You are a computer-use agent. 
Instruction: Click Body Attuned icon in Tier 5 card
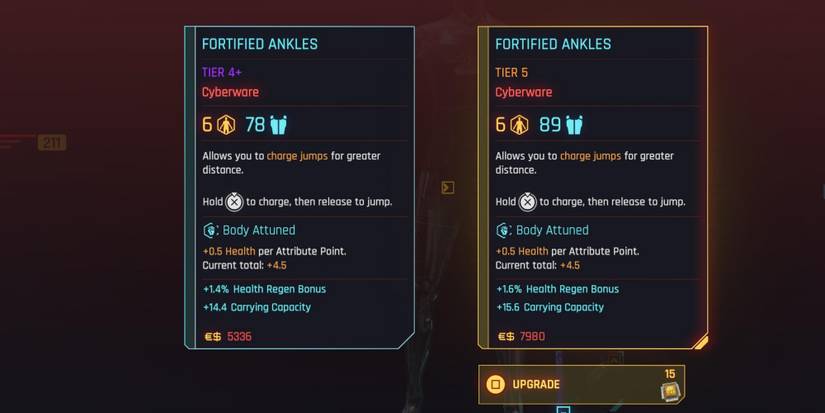click(x=503, y=230)
